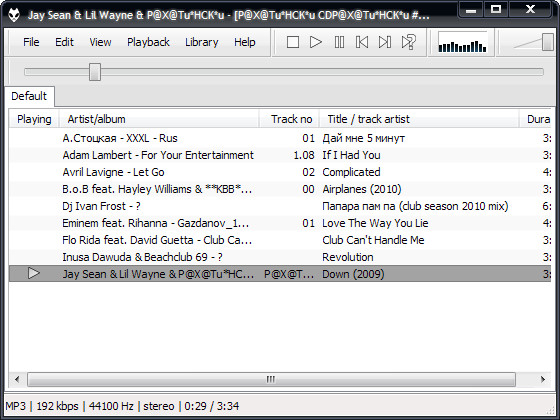
Task: Pause playback with the Pause button
Action: coord(339,42)
